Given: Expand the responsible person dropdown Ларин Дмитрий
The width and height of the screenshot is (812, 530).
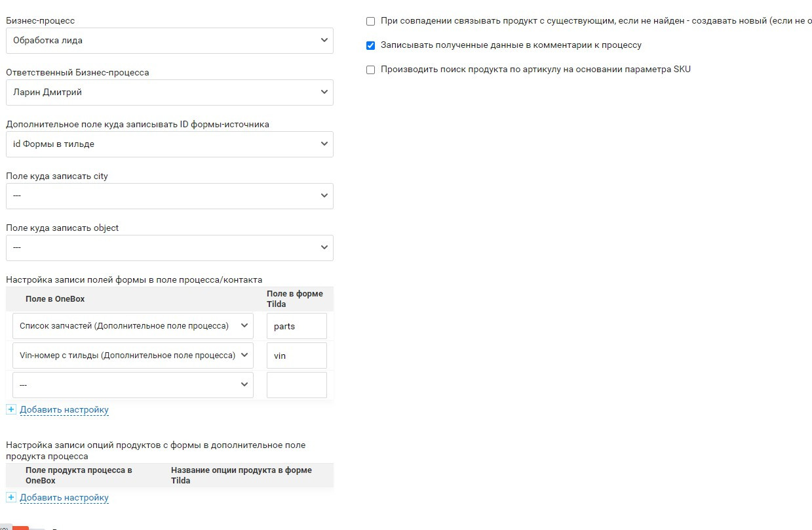Looking at the screenshot, I should click(x=169, y=92).
